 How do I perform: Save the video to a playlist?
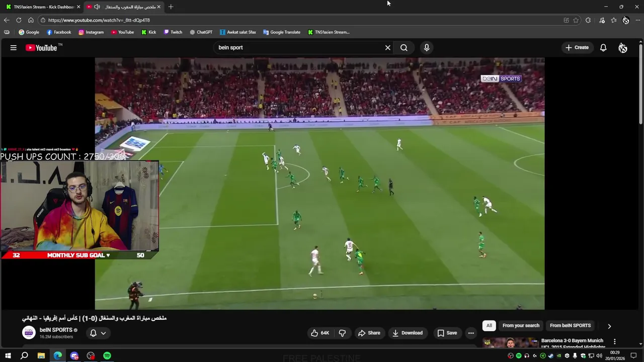tap(447, 333)
